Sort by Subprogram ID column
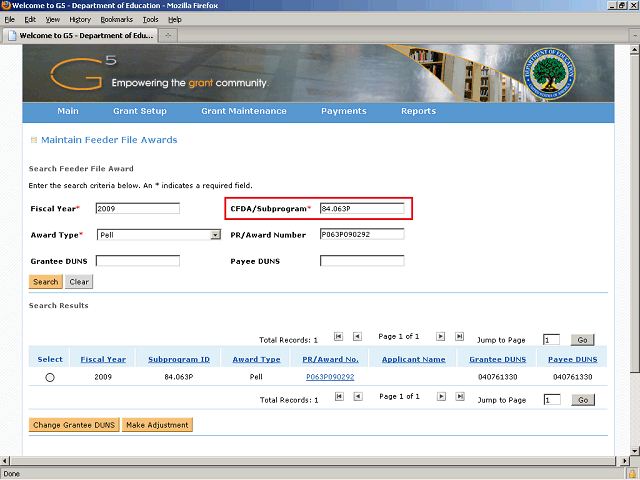The width and height of the screenshot is (640, 480). click(179, 360)
